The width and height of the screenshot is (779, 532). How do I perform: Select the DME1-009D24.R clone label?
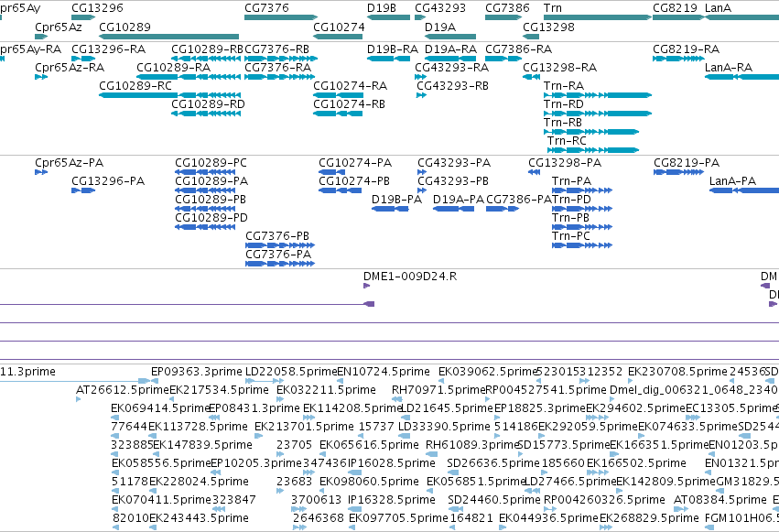click(x=410, y=277)
